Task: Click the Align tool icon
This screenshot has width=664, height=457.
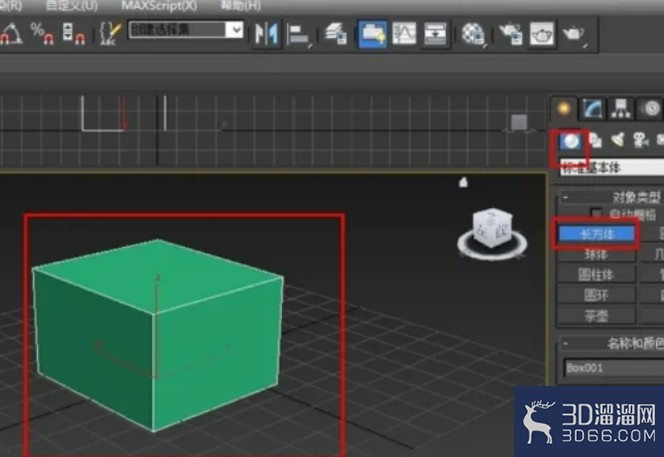Action: click(x=299, y=34)
